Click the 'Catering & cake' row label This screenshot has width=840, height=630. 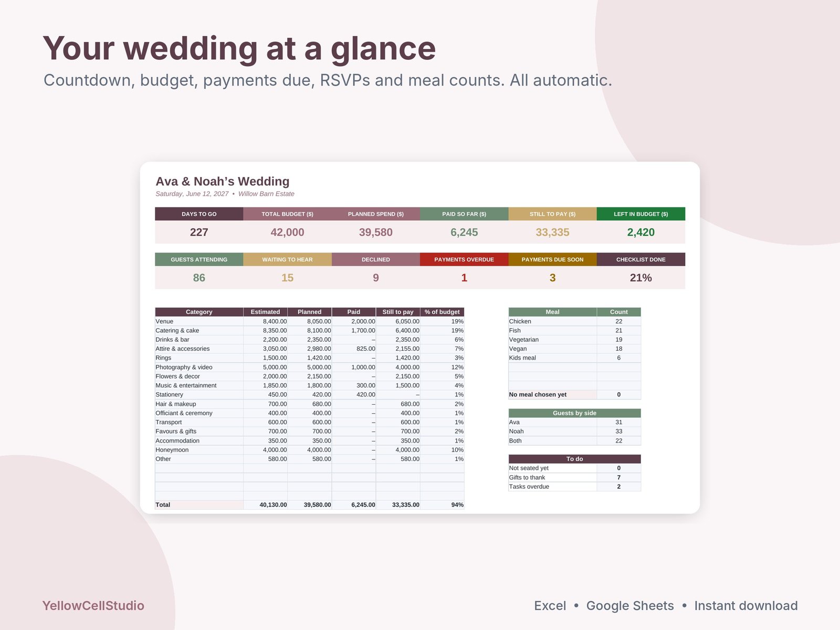177,331
